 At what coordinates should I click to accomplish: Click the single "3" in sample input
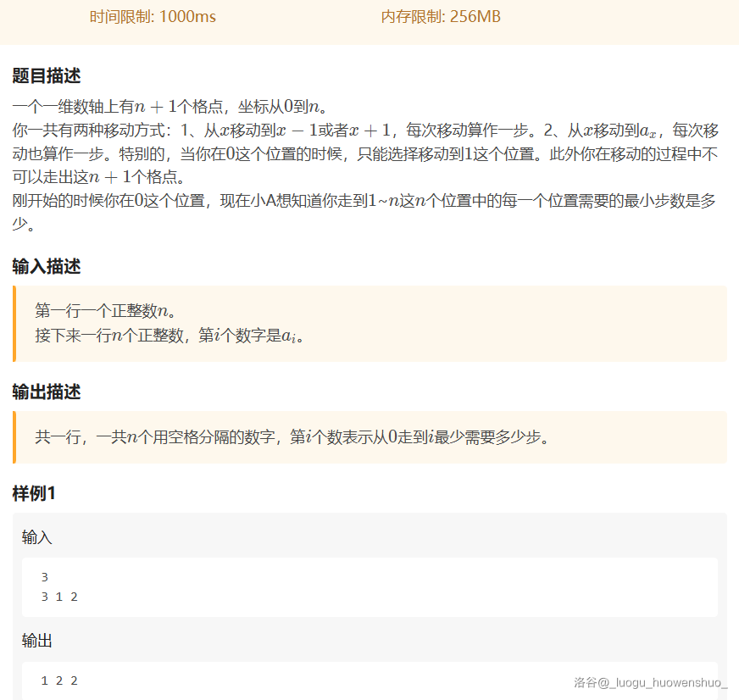point(45,577)
